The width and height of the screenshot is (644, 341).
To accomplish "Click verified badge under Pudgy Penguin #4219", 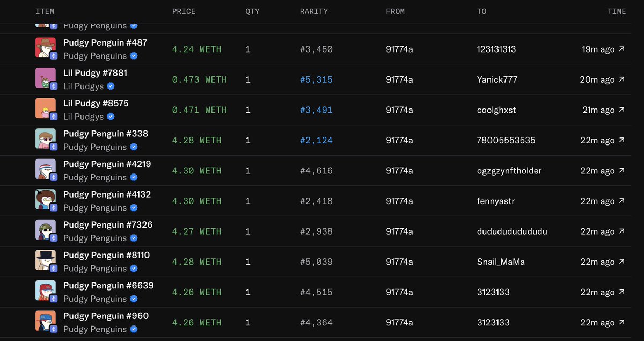I will tap(134, 177).
